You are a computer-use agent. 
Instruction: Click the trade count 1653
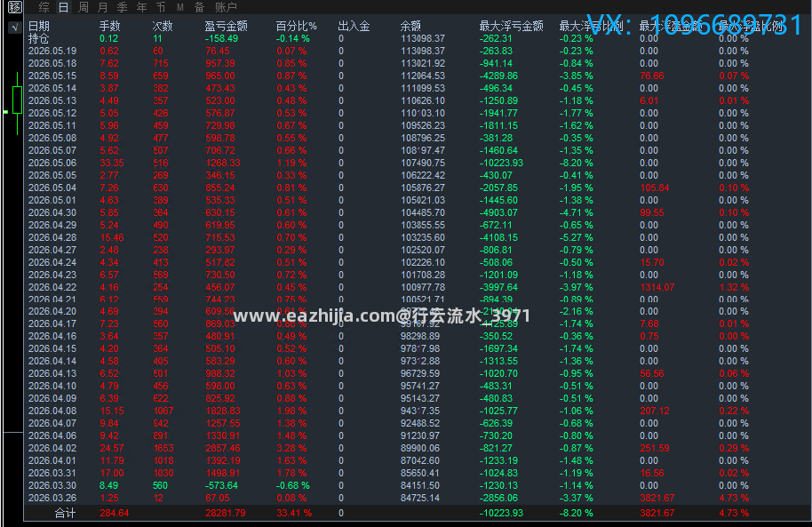(x=163, y=448)
